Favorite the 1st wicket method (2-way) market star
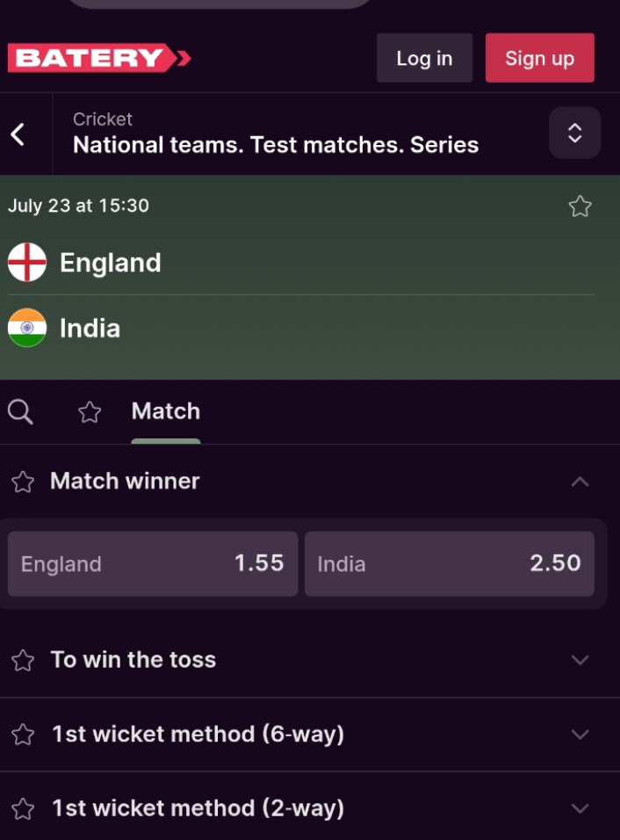The width and height of the screenshot is (620, 840). click(22, 808)
